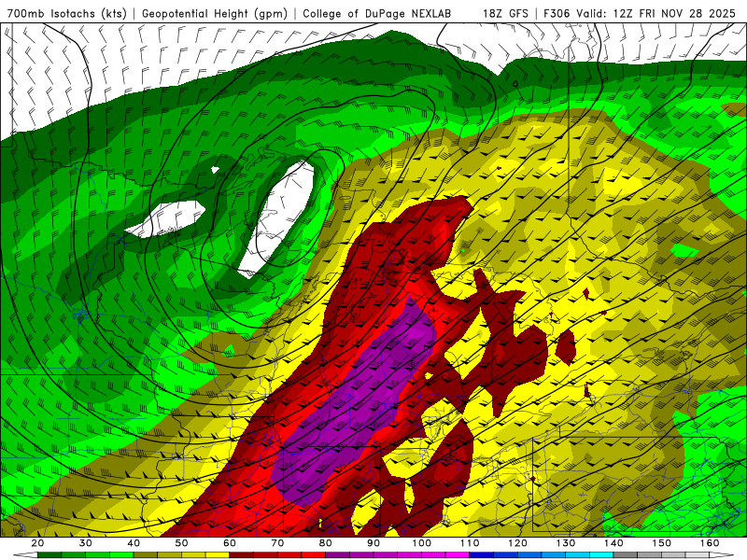Click the colorbar label '140'
Viewport: 747px width, 560px height.
click(613, 543)
